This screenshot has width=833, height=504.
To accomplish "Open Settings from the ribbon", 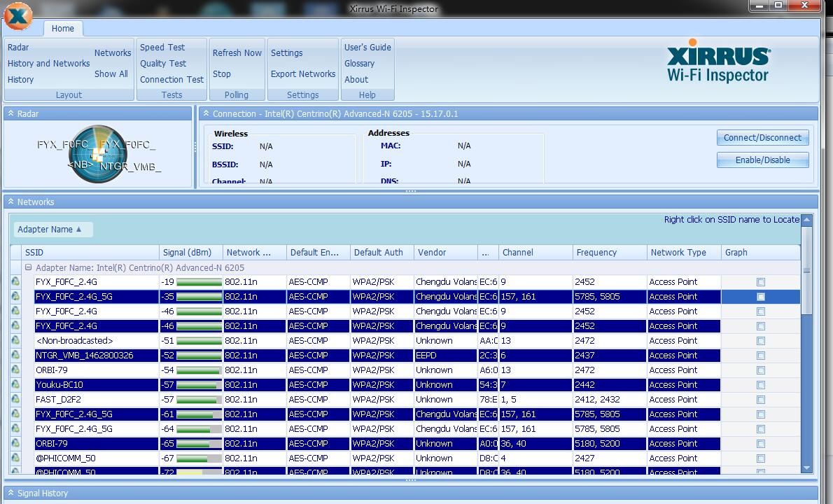I will click(x=286, y=52).
